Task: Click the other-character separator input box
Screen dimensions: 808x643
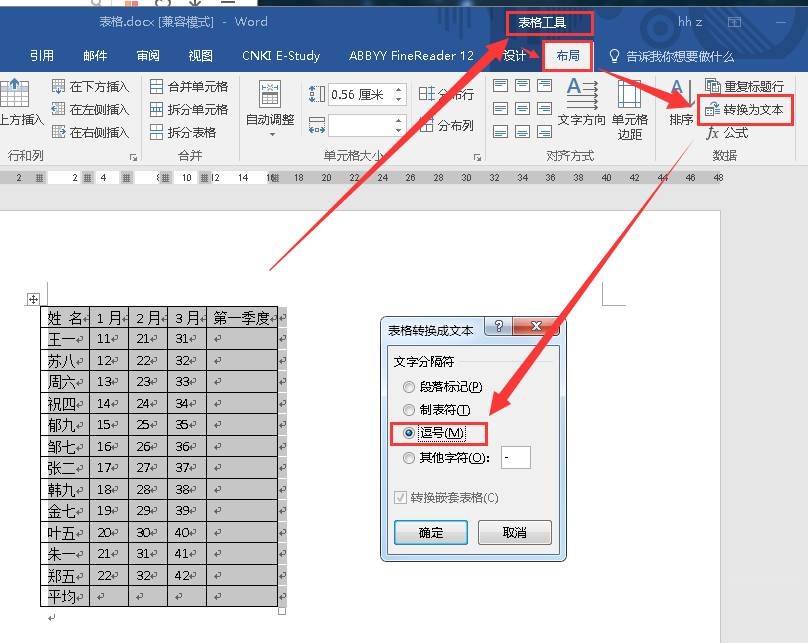Action: coord(516,458)
